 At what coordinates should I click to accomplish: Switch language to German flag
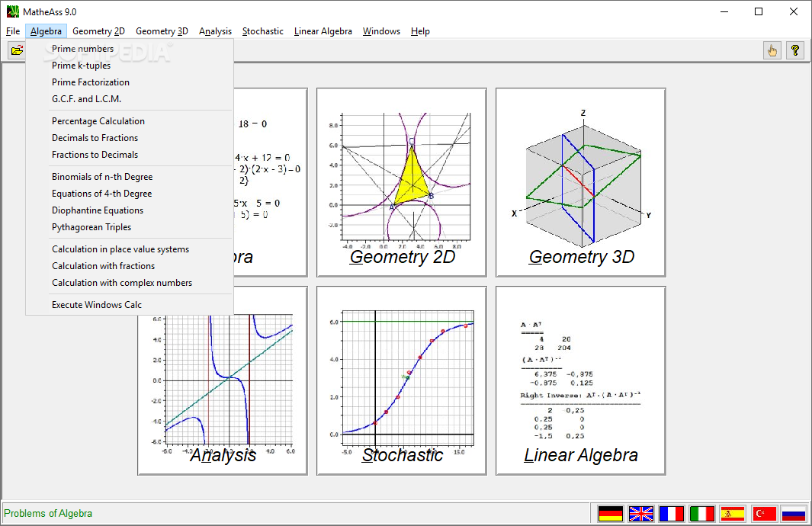click(x=611, y=514)
